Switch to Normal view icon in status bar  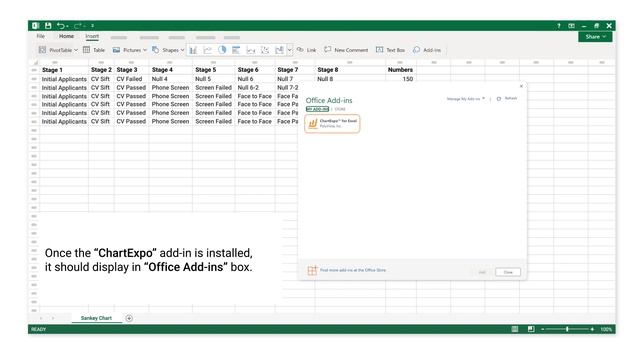[515, 329]
